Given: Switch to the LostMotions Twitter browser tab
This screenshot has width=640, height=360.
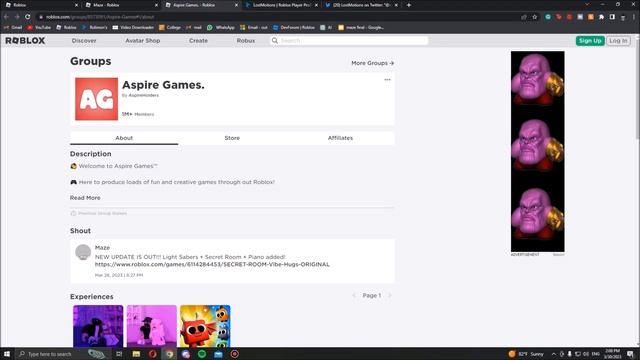Looking at the screenshot, I should pyautogui.click(x=361, y=5).
